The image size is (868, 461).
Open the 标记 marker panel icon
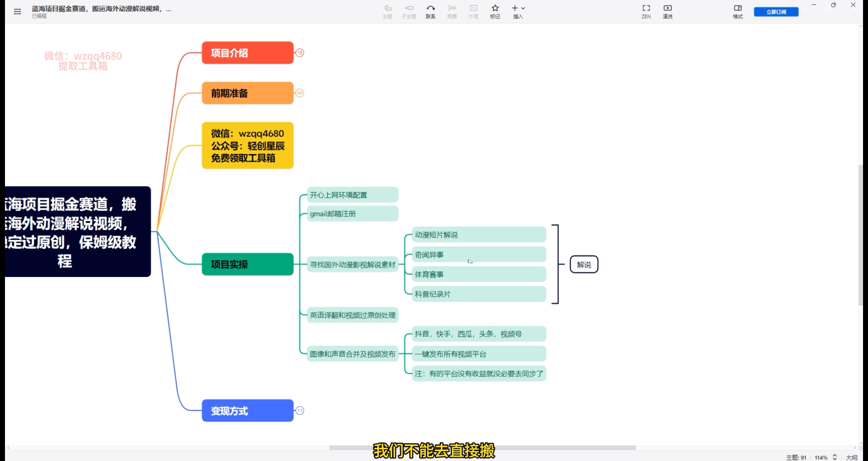495,11
